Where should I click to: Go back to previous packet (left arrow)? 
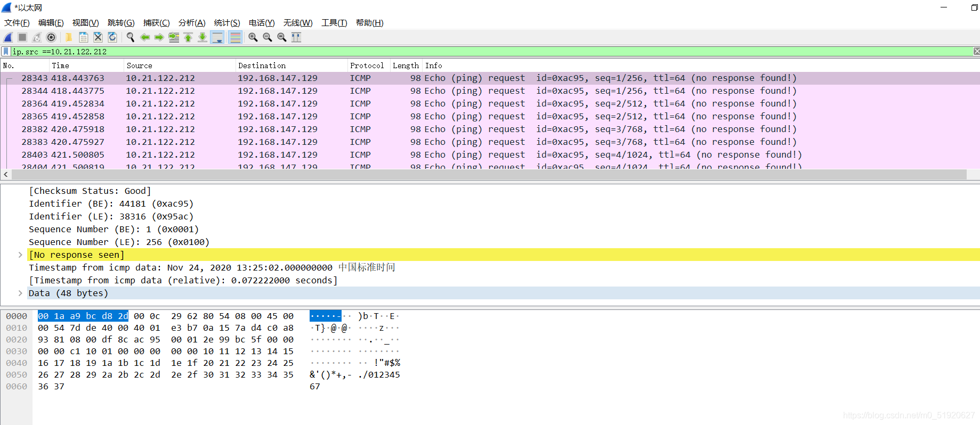(x=145, y=37)
